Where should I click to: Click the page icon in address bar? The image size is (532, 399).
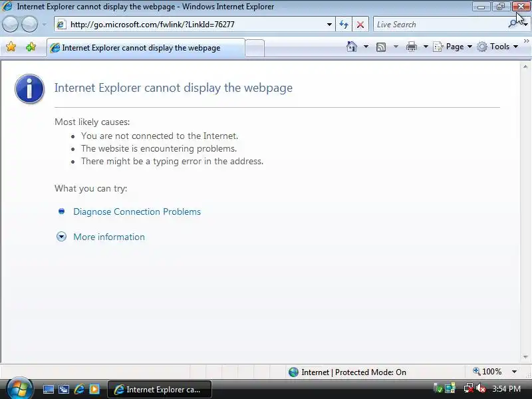[x=61, y=25]
